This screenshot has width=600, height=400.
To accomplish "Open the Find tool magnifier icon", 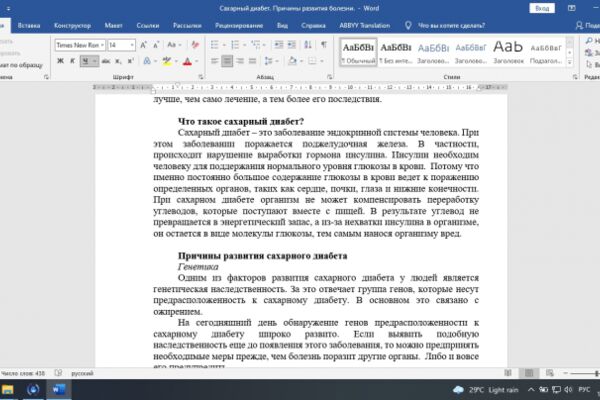I will [589, 41].
